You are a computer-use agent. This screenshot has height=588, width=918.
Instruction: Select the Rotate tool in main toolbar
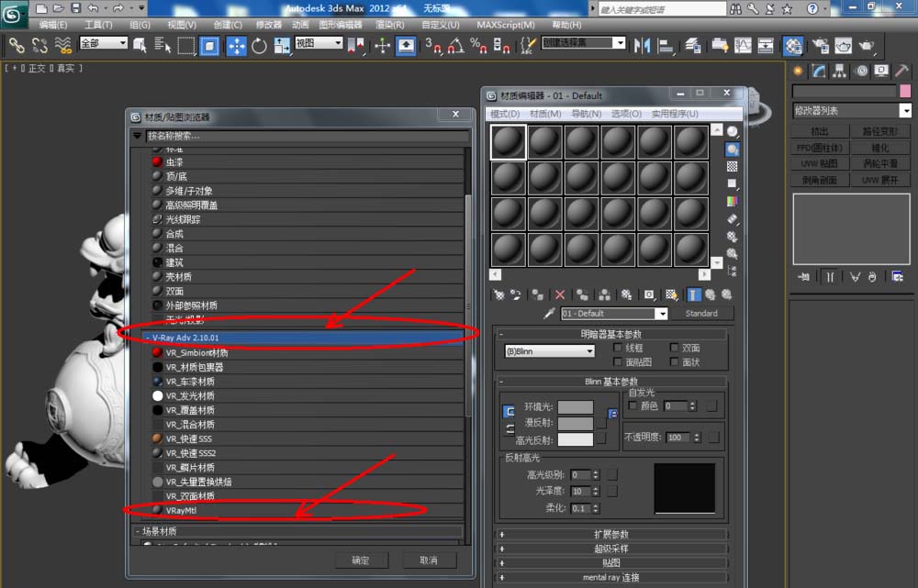pos(259,46)
